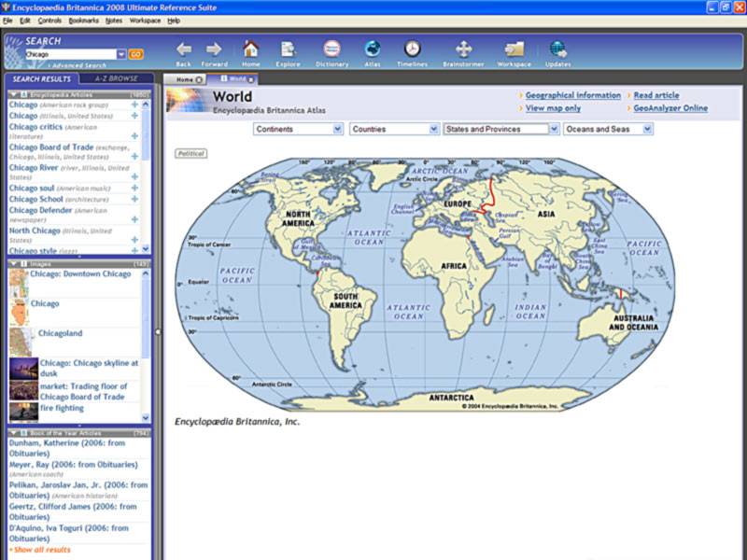
Task: Click the plus beside Chicago River
Action: pos(134,177)
